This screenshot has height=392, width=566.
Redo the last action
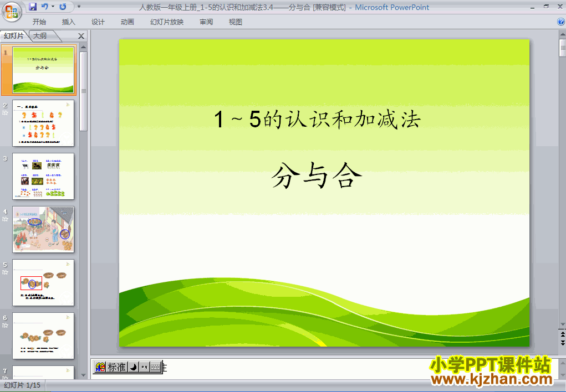63,7
